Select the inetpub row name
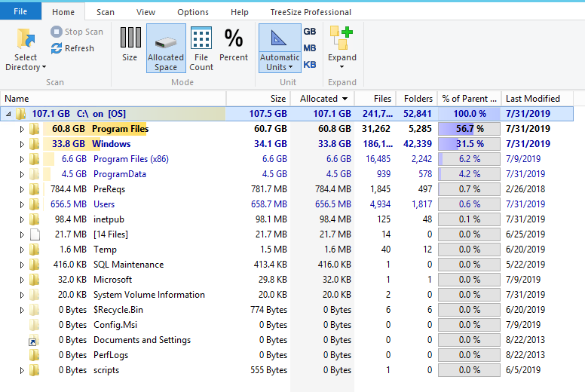585x392 pixels. 109,219
